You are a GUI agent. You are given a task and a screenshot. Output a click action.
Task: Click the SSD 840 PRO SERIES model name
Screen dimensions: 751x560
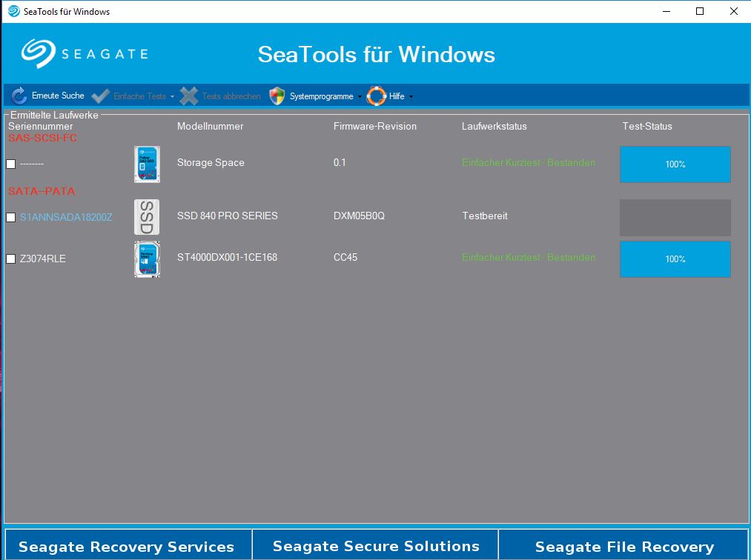point(228,216)
